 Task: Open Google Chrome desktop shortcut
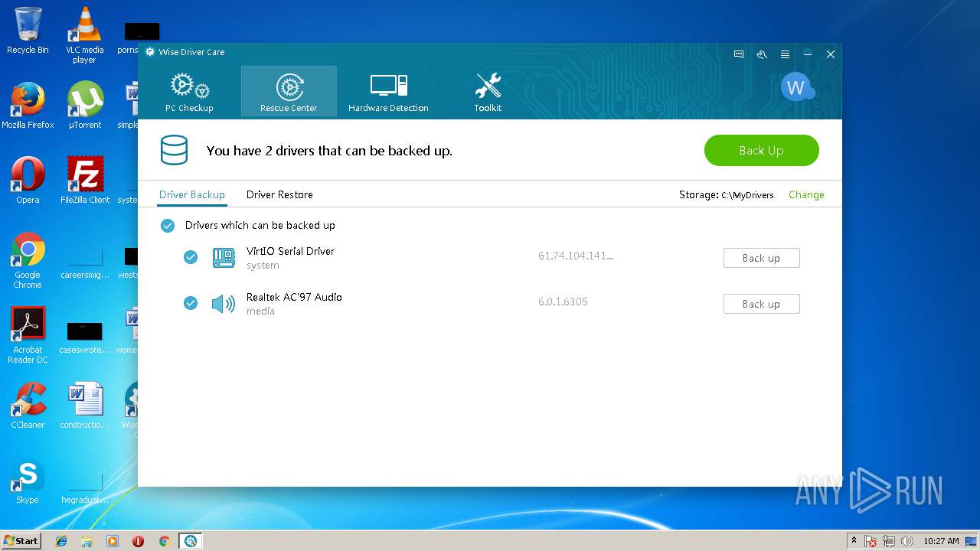(x=28, y=260)
